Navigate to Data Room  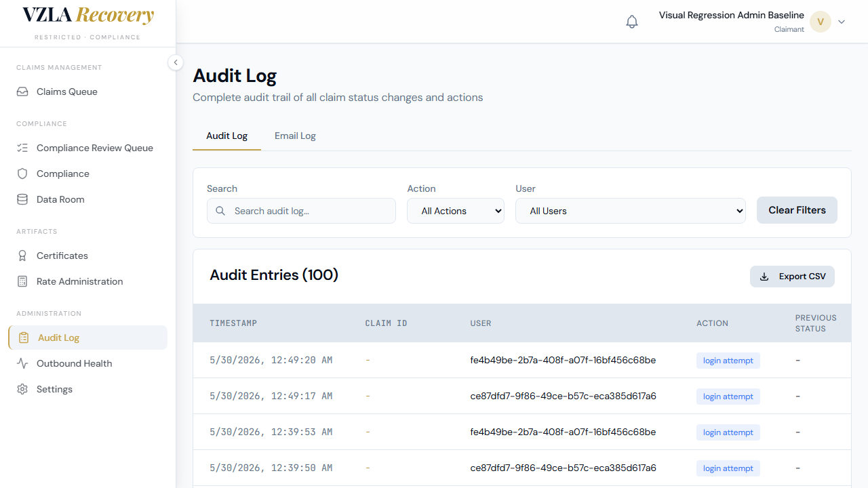tap(88, 199)
